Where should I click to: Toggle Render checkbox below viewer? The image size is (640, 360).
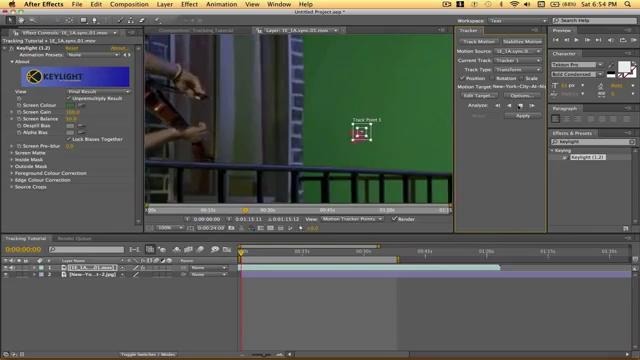(x=394, y=219)
